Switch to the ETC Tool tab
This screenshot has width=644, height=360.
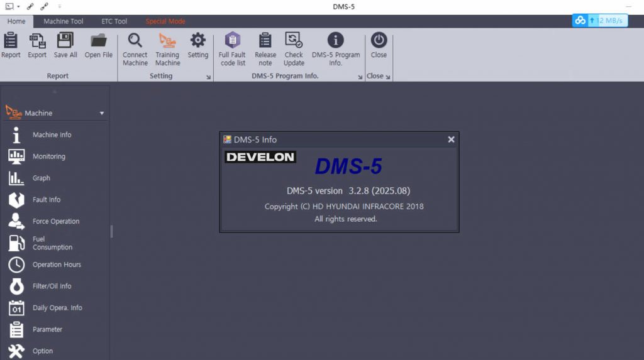pyautogui.click(x=114, y=21)
